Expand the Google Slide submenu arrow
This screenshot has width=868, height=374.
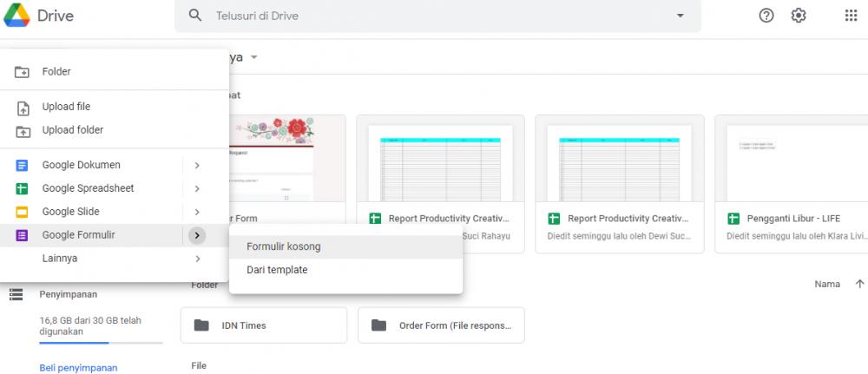pyautogui.click(x=197, y=212)
